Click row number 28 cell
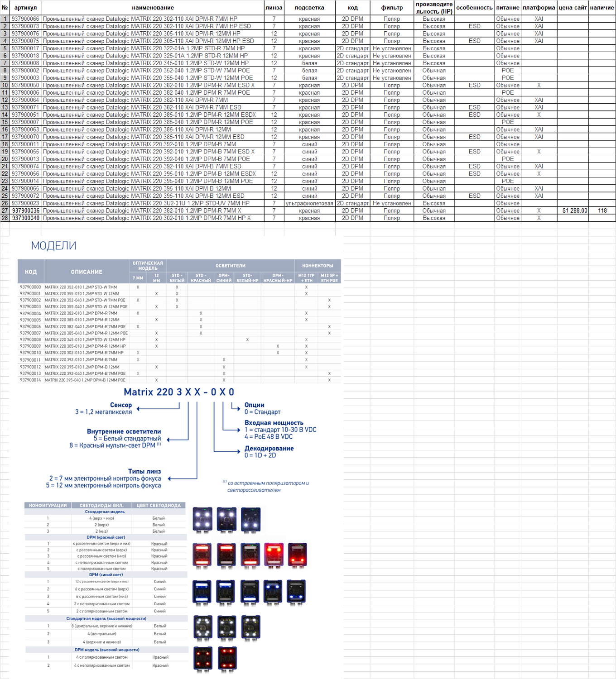616x679 pixels. point(5,218)
